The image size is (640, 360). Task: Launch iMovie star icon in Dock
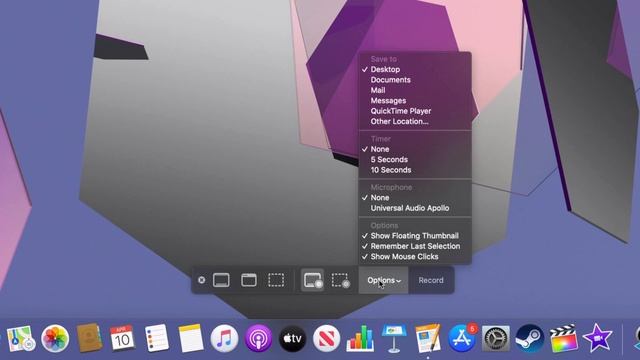(x=598, y=338)
